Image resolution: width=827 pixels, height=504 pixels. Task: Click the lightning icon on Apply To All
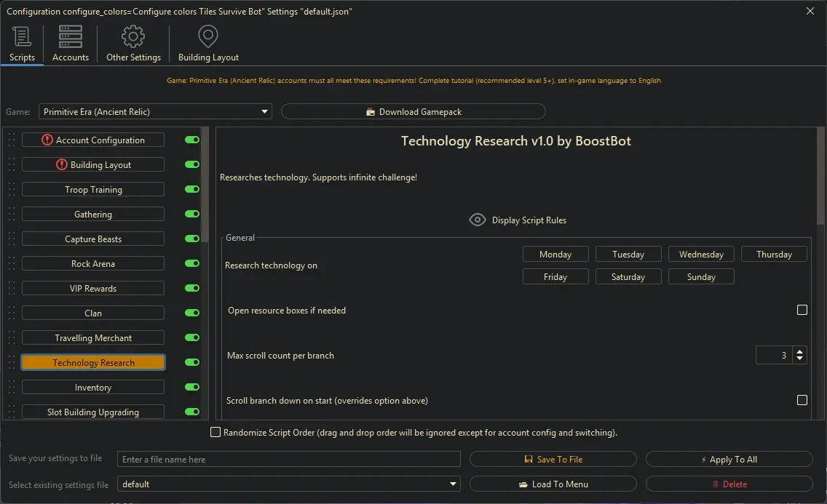click(x=703, y=459)
